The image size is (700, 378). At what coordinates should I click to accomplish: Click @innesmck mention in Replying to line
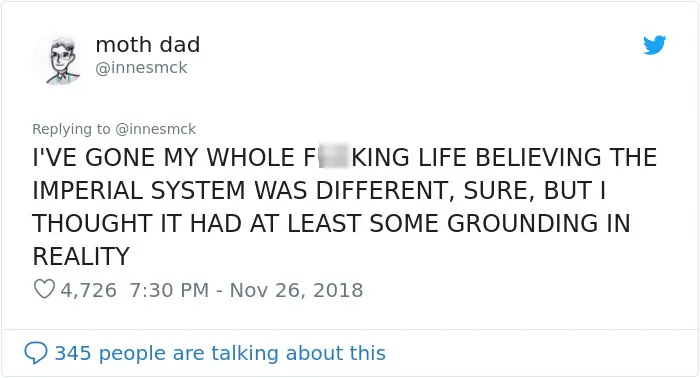(155, 129)
